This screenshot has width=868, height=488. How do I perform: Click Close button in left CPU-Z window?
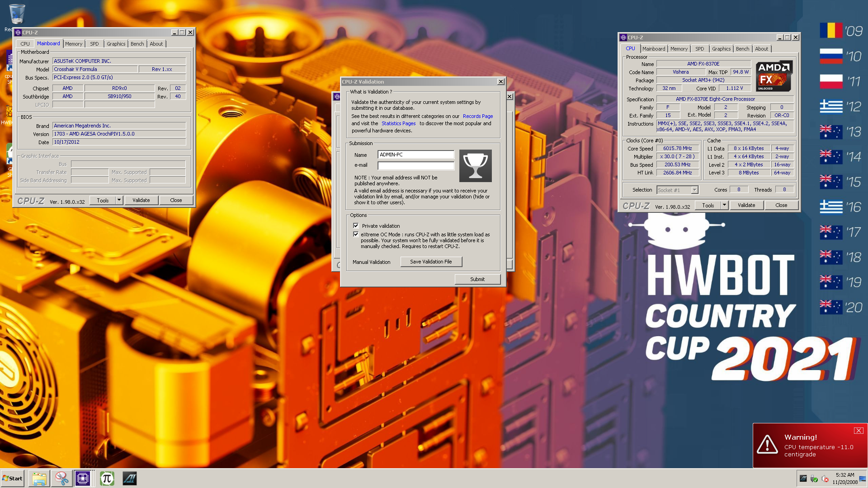pos(176,200)
